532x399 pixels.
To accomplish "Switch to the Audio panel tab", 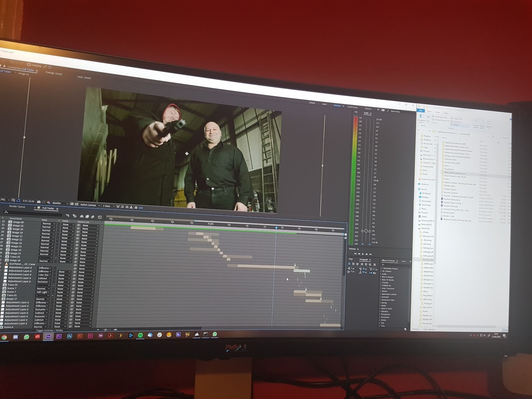I will click(x=366, y=113).
